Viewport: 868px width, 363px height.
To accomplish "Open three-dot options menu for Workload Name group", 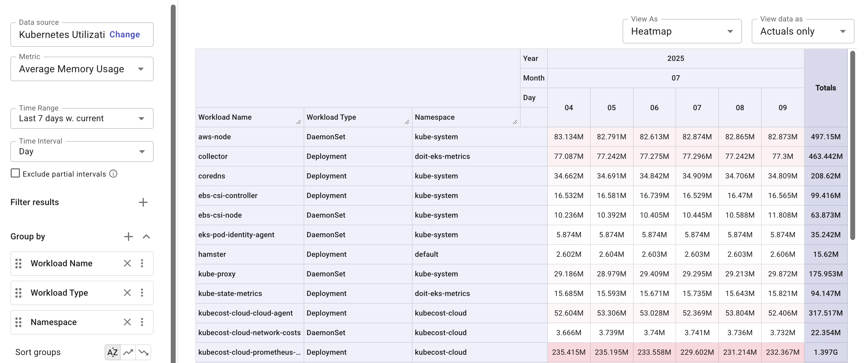I will [x=142, y=263].
